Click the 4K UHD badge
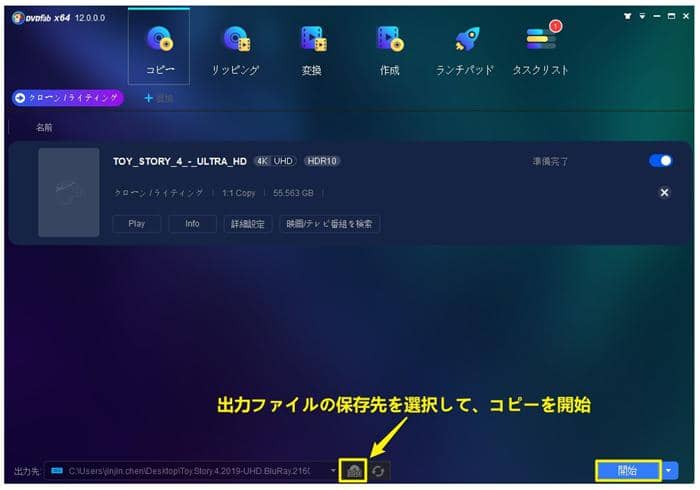This screenshot has height=490, width=700. coord(275,161)
